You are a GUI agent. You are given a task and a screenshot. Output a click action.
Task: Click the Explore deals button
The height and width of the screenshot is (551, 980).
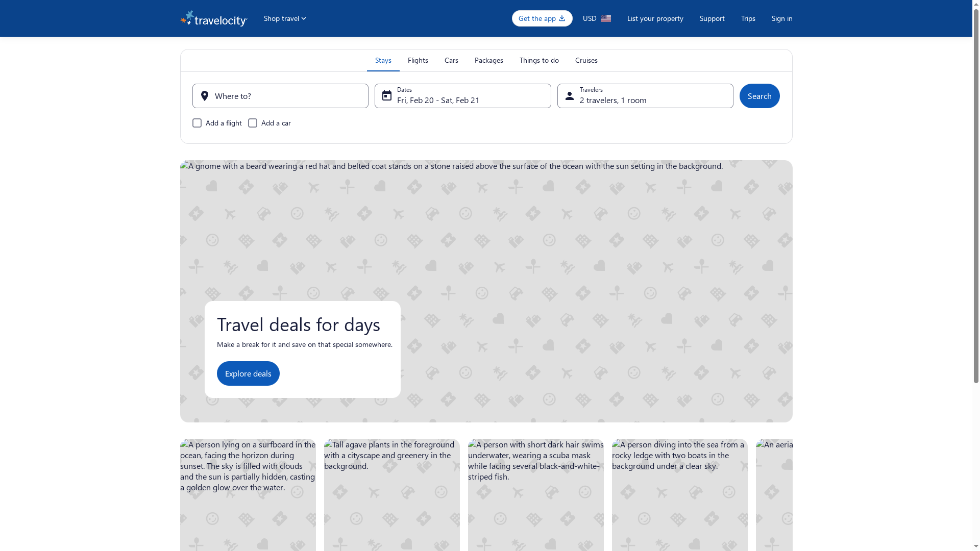point(248,373)
